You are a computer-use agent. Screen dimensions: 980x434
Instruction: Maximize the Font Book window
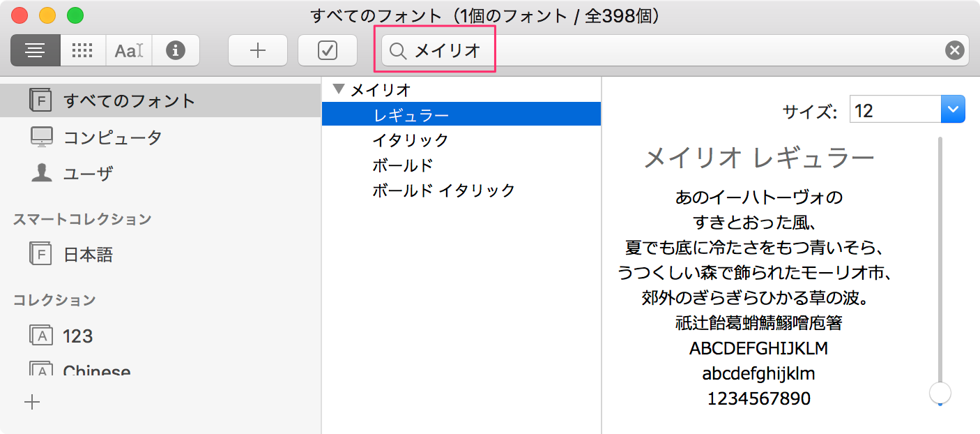[x=75, y=15]
